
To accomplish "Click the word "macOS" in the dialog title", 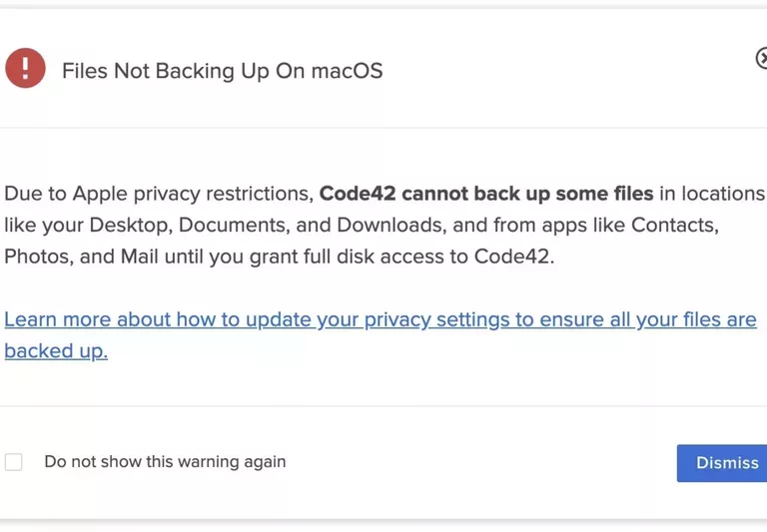I will tap(347, 71).
